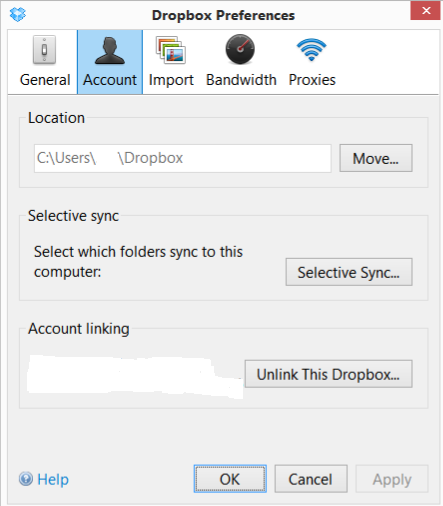Screen dimensions: 443x506
Task: Click the General light switch icon
Action: 44,50
